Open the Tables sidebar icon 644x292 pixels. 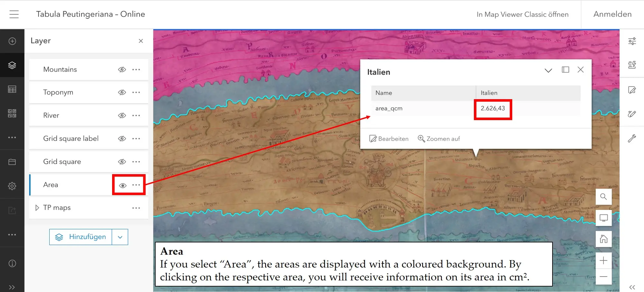click(12, 89)
